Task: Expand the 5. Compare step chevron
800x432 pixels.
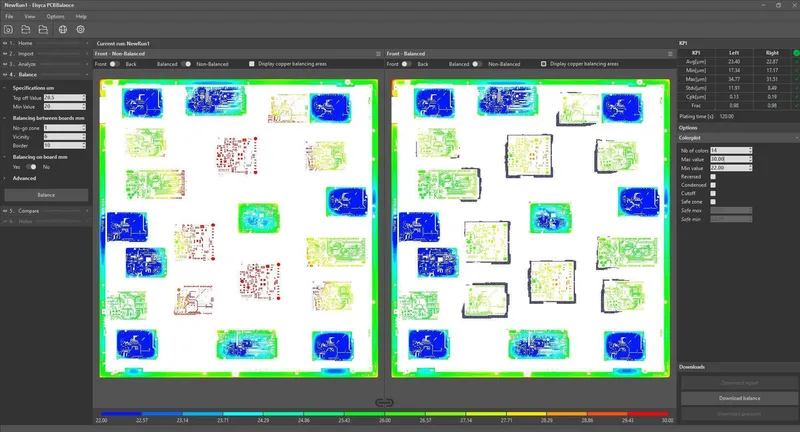Action: 87,211
